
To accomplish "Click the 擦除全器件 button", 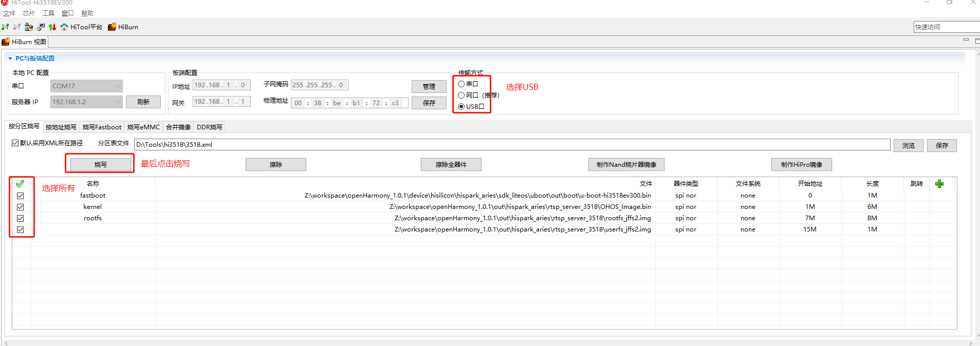I will (451, 164).
